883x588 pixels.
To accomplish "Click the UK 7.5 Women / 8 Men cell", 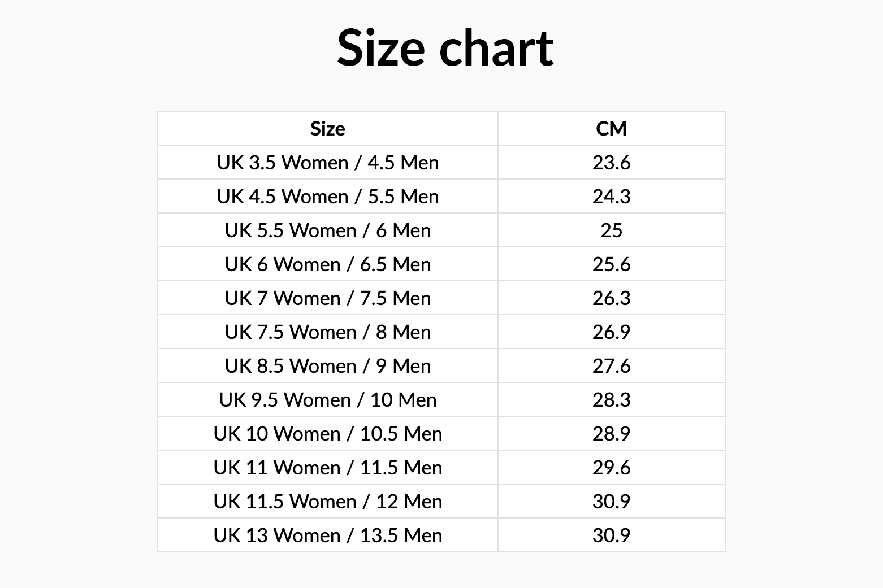I will 327,332.
